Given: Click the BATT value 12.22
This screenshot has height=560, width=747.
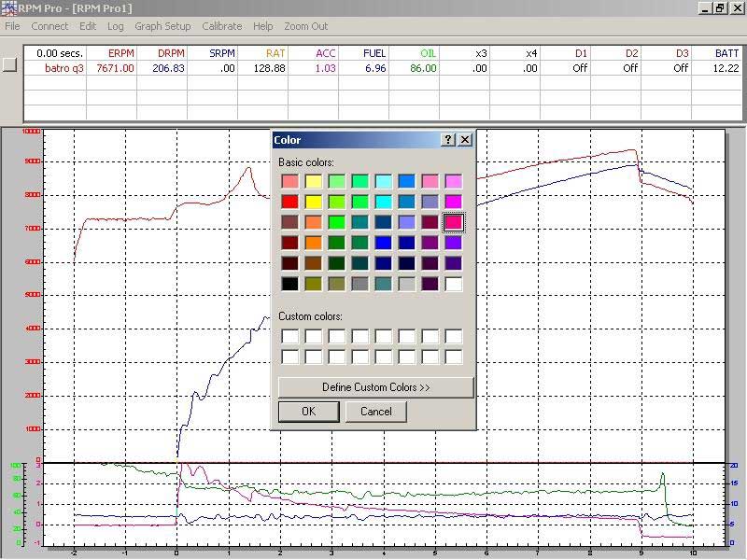Looking at the screenshot, I should pyautogui.click(x=717, y=68).
